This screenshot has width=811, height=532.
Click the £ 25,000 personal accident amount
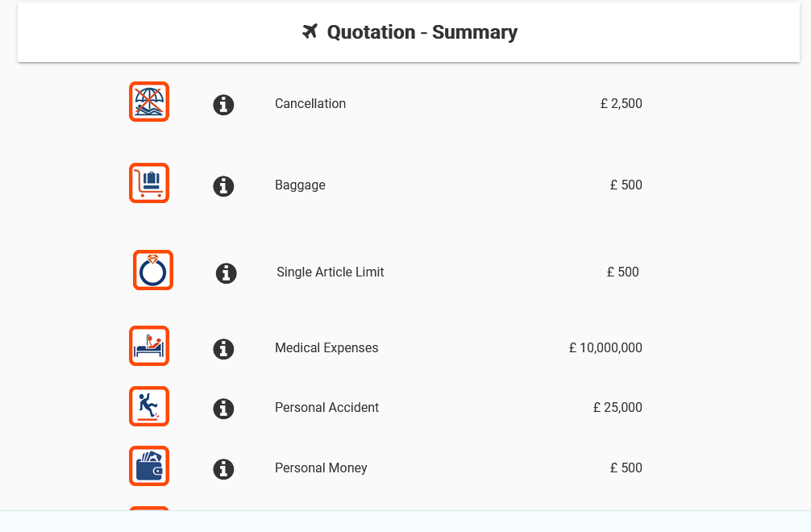click(x=618, y=407)
